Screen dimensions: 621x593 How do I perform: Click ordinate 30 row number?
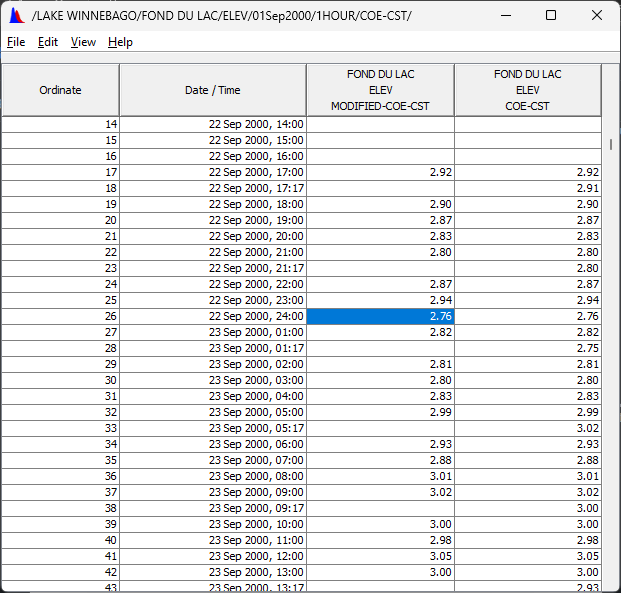click(60, 380)
